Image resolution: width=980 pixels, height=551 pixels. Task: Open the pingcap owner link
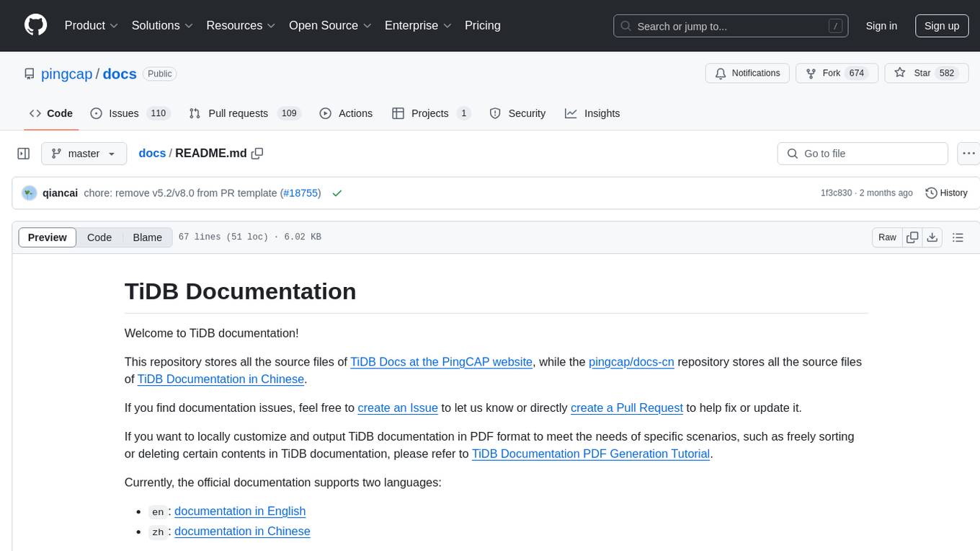point(67,74)
